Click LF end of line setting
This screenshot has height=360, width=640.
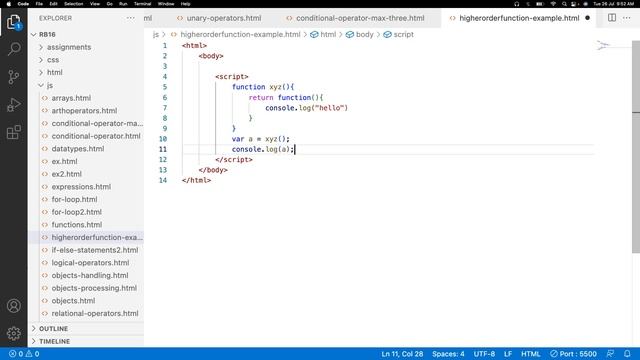coord(508,354)
